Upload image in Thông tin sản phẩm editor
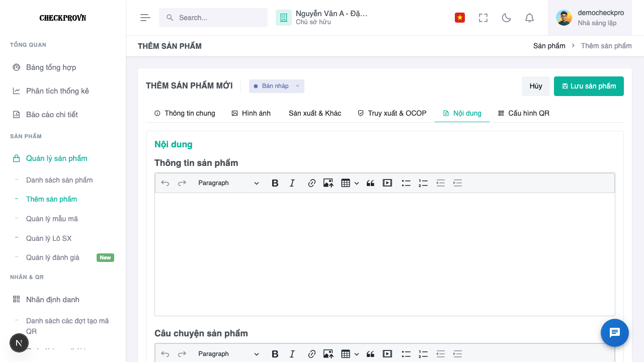The width and height of the screenshot is (644, 362). pyautogui.click(x=329, y=183)
